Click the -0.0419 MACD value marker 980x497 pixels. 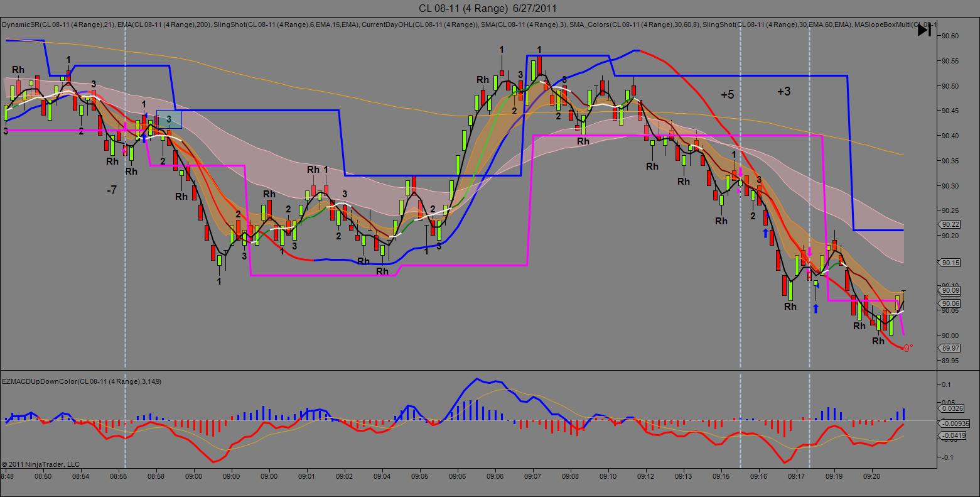pos(954,435)
